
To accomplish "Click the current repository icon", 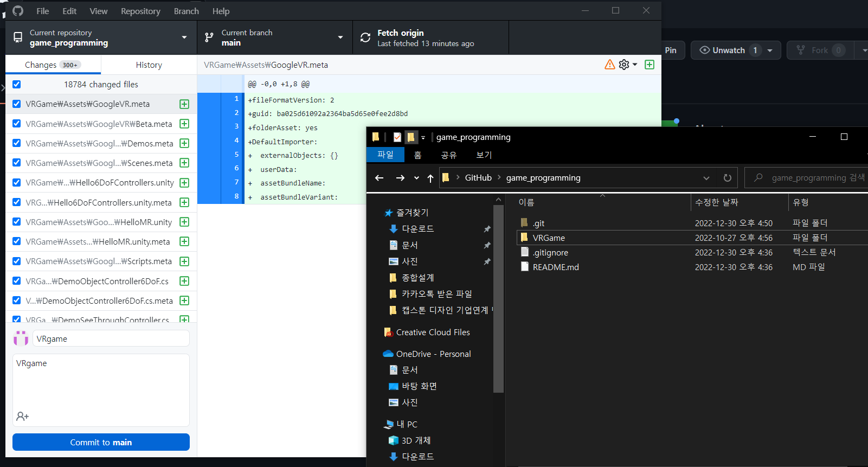I will [18, 37].
